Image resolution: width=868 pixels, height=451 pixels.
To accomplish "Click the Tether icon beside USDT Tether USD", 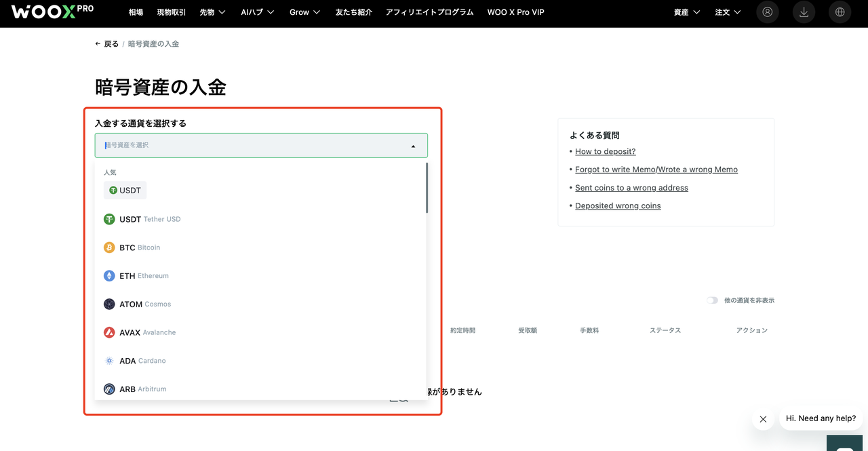I will pos(109,219).
